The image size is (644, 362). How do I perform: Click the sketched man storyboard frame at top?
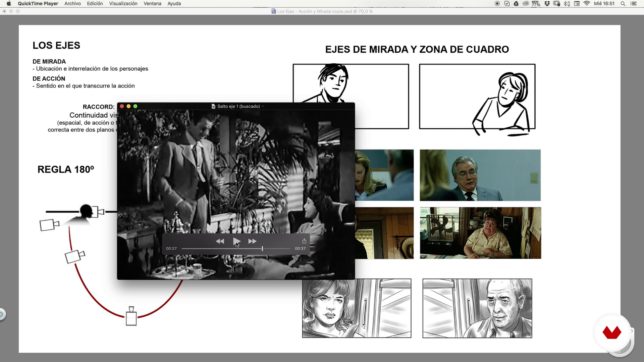click(351, 83)
